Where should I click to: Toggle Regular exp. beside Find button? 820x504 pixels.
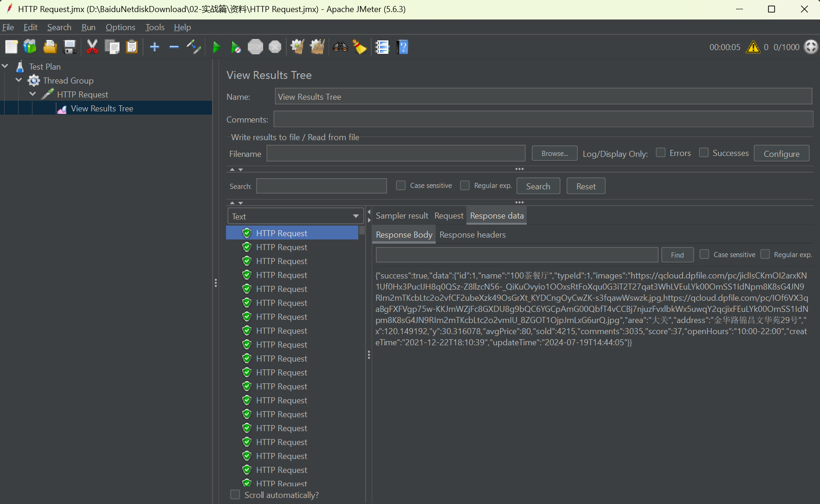pos(765,254)
